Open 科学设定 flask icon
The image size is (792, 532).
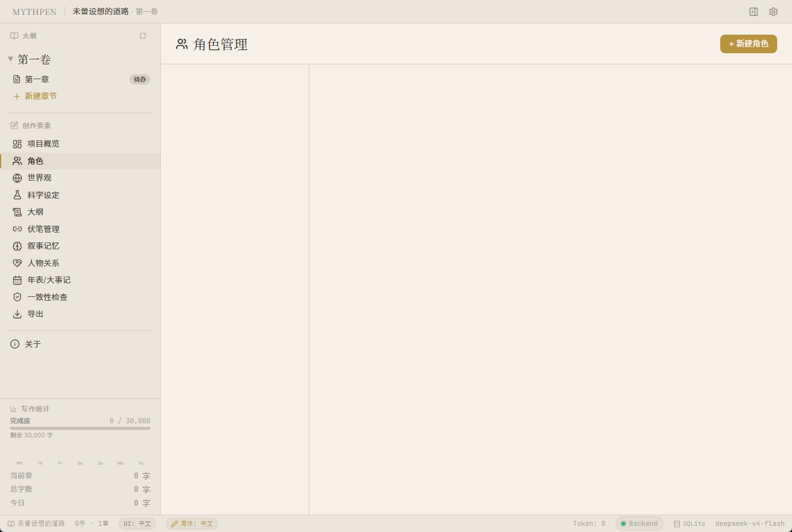[x=17, y=195]
